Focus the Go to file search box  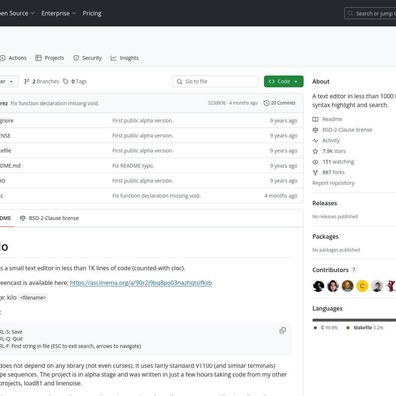click(215, 81)
